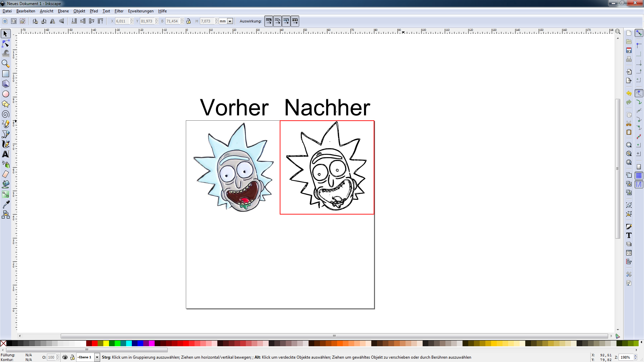The image size is (644, 362).
Task: Select the arrow Selector tool
Action: [5, 34]
